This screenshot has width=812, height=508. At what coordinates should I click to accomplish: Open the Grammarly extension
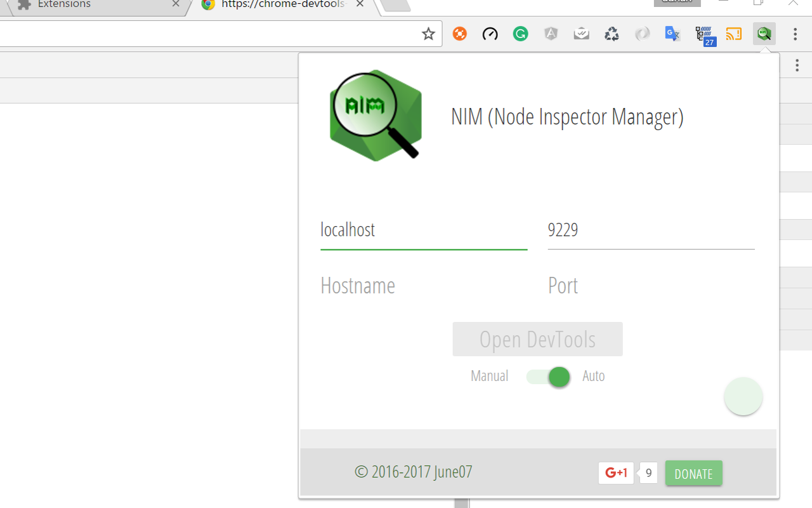click(x=521, y=34)
